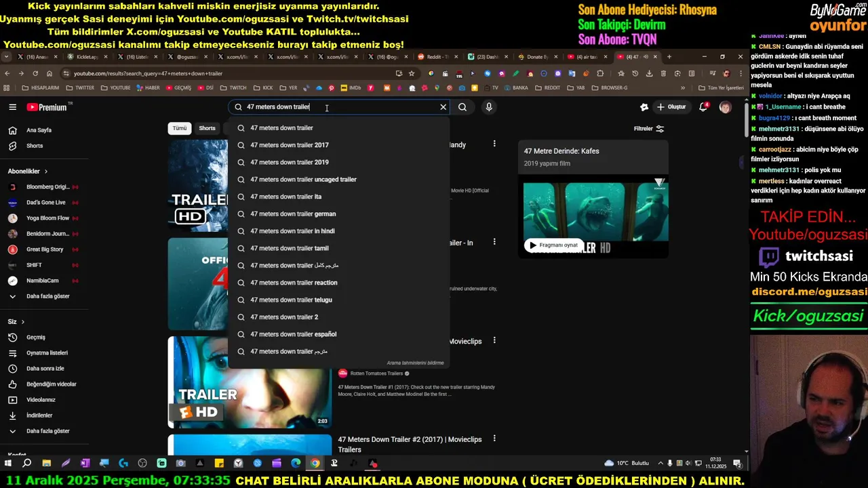Viewport: 868px width, 488px height.
Task: Open the HESAPLARIM bookmarks folder
Action: click(x=40, y=87)
